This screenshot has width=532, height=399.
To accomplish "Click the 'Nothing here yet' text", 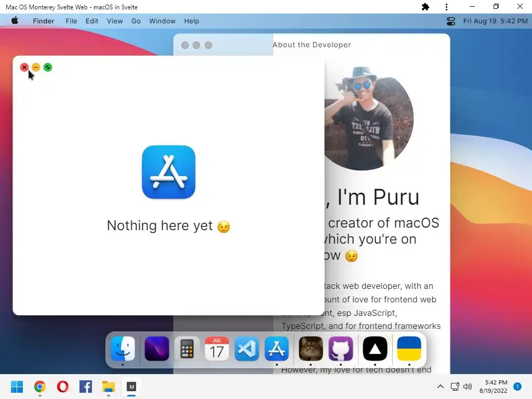I will pos(160,225).
